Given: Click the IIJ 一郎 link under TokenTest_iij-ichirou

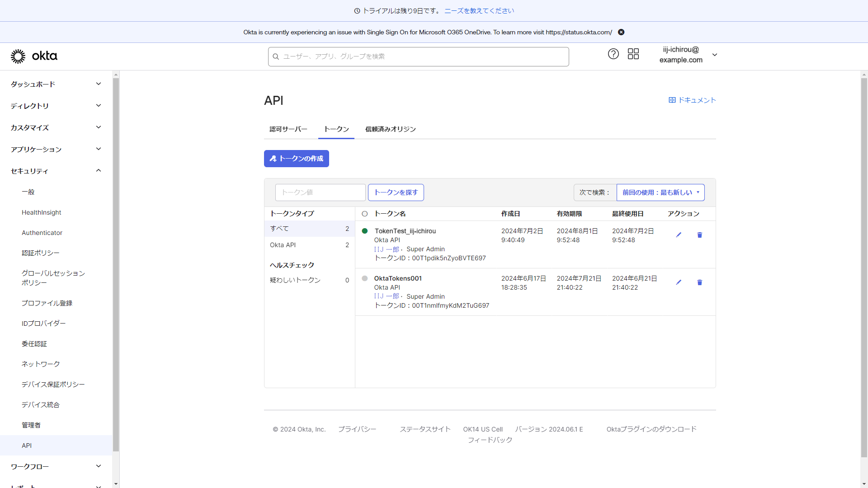Looking at the screenshot, I should tap(387, 249).
